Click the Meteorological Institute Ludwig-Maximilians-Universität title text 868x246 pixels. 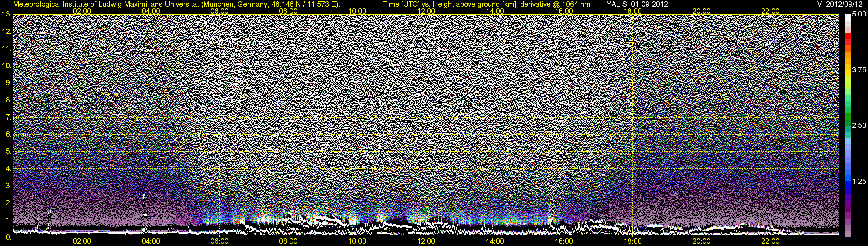pyautogui.click(x=176, y=4)
